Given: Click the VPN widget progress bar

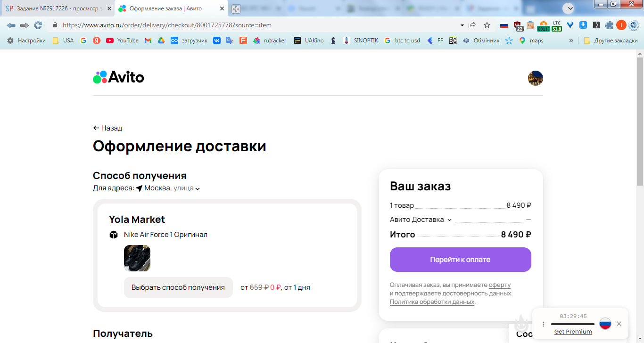Looking at the screenshot, I should [573, 324].
